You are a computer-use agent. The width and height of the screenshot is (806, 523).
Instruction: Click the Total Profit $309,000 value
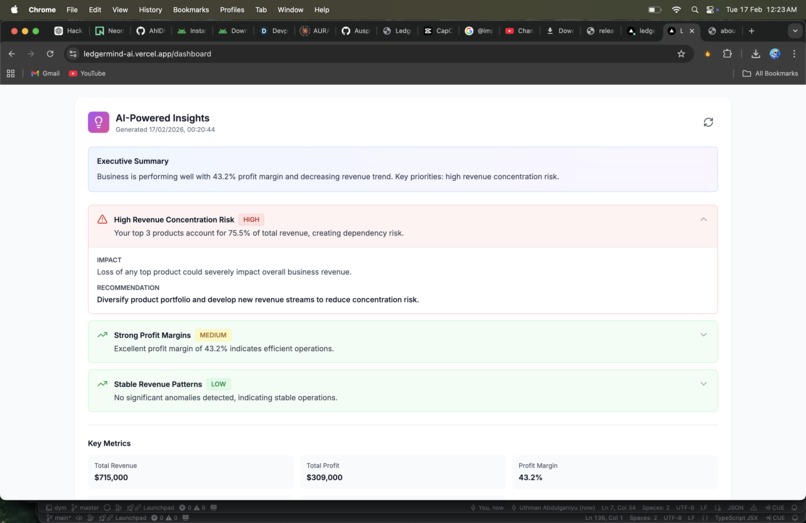324,477
